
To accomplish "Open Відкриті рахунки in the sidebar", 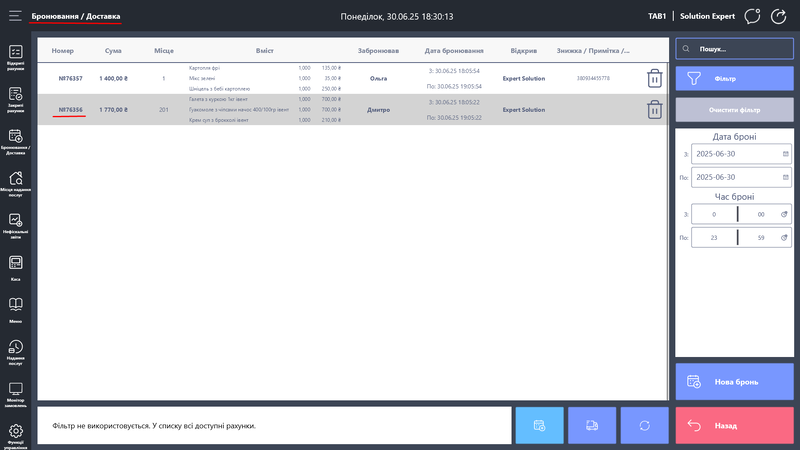I will [x=16, y=57].
